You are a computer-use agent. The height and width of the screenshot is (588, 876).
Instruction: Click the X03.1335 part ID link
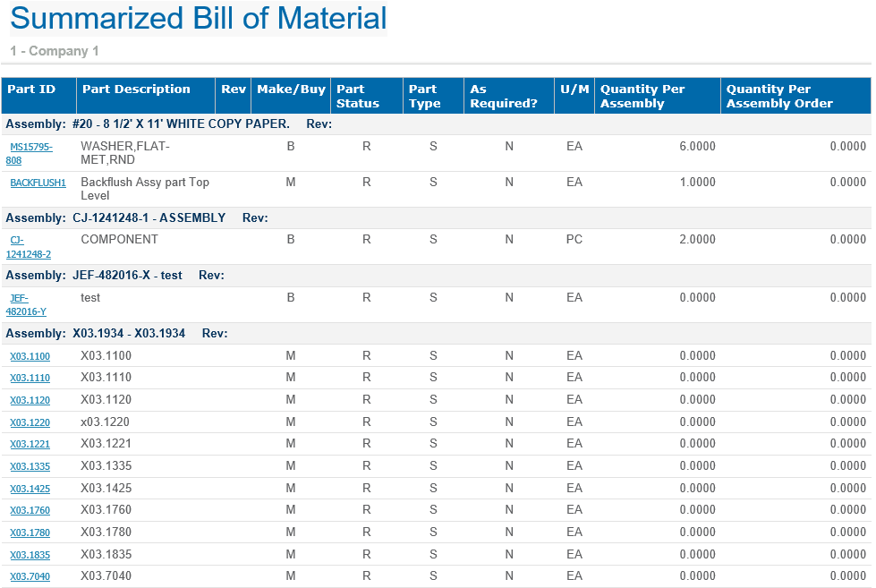(30, 466)
